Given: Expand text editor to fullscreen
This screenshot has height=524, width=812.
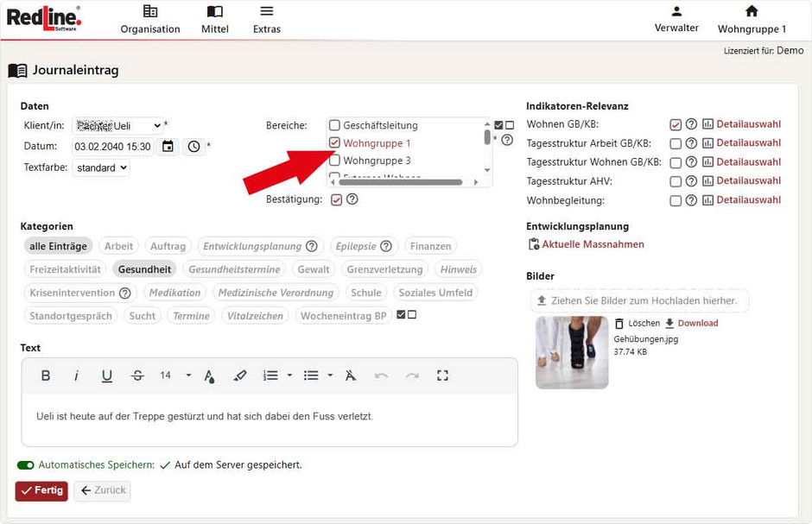Looking at the screenshot, I should (442, 376).
